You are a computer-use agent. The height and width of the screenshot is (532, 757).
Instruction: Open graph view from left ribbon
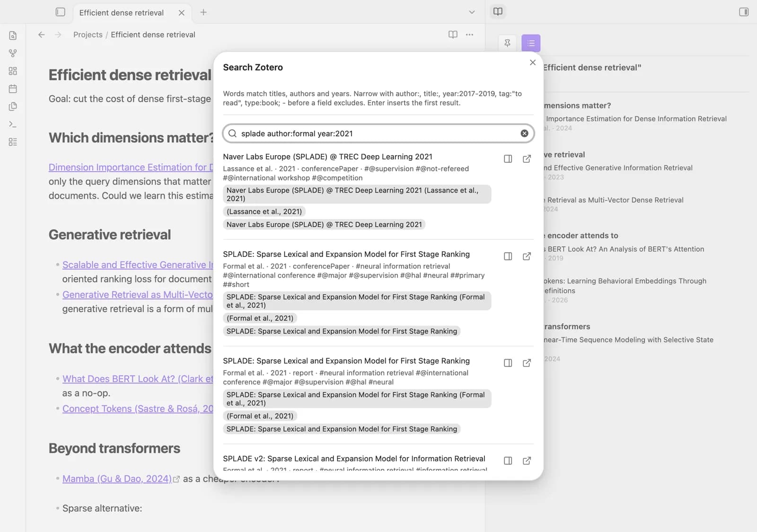[13, 53]
